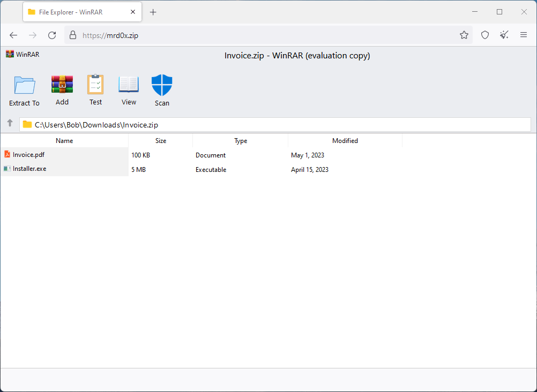537x392 pixels.
Task: Click the Executable type cell
Action: [211, 169]
